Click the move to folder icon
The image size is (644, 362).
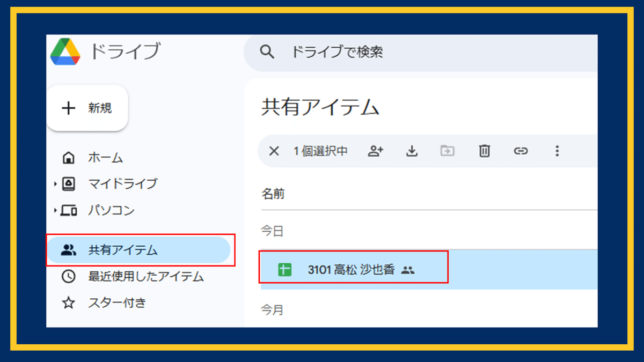tap(447, 151)
